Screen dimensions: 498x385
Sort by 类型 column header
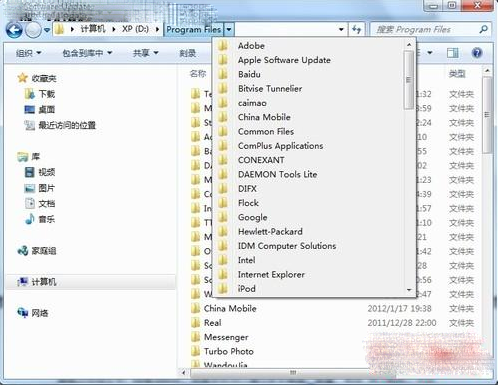point(457,74)
